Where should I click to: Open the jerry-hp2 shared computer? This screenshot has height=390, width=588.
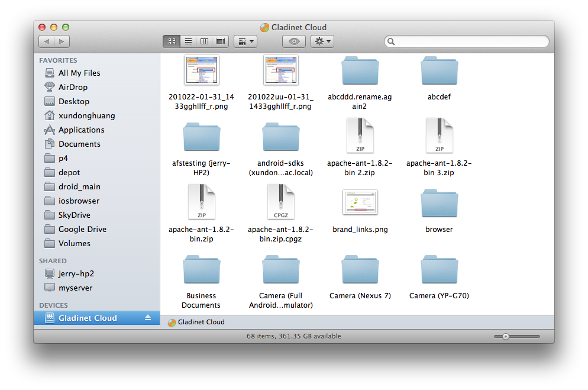click(76, 273)
